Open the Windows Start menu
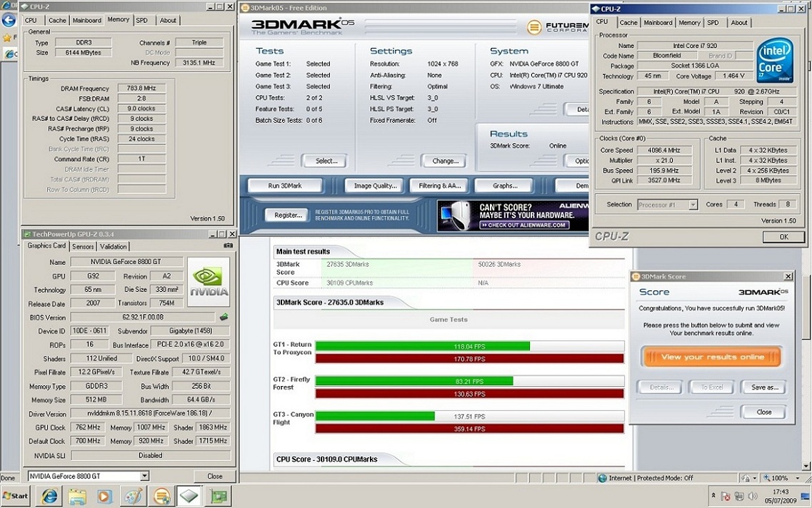This screenshot has width=812, height=508. (x=15, y=496)
